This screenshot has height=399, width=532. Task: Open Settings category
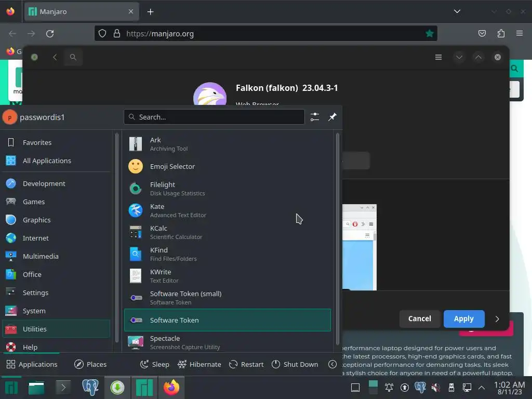click(56, 293)
